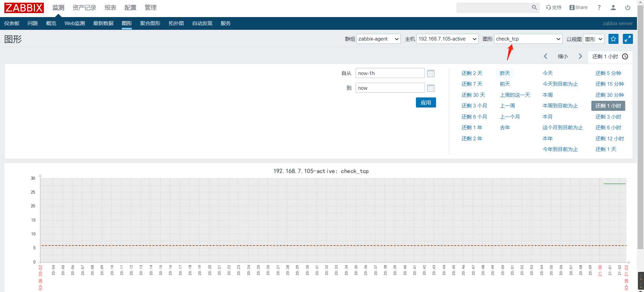Click the 自从 now-1h input field

[390, 73]
